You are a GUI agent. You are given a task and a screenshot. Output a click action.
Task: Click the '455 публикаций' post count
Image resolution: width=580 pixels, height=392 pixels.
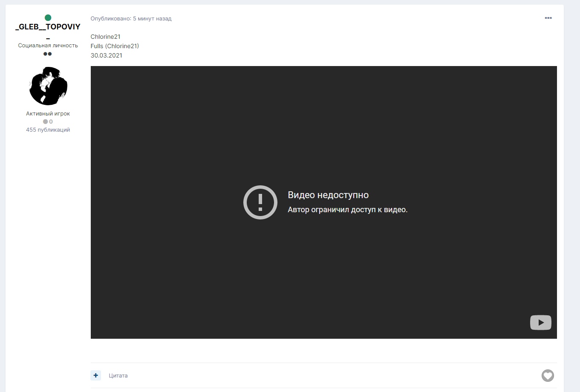[x=48, y=130]
